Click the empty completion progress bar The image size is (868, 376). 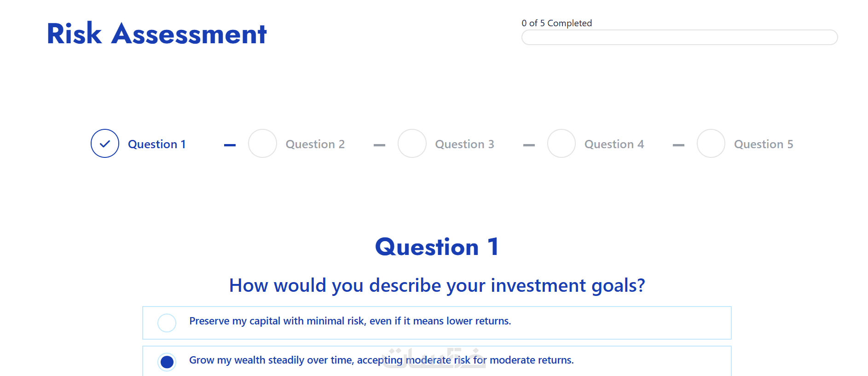[x=679, y=37]
